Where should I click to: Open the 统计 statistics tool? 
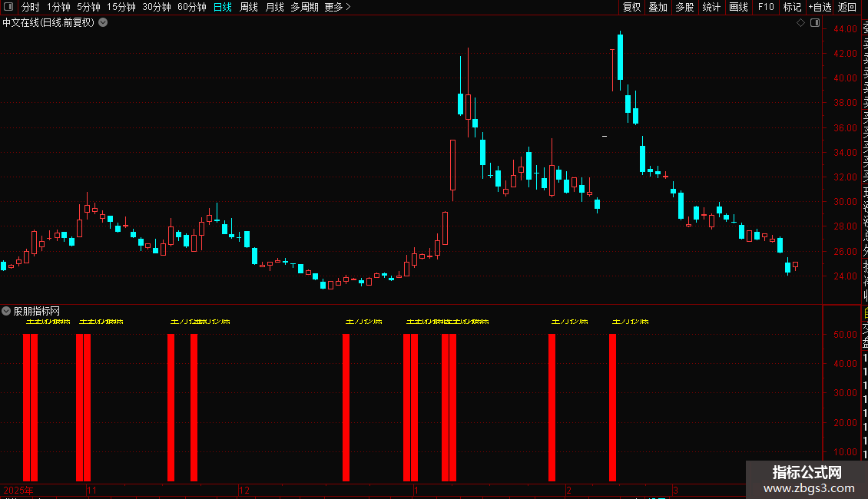[x=711, y=7]
